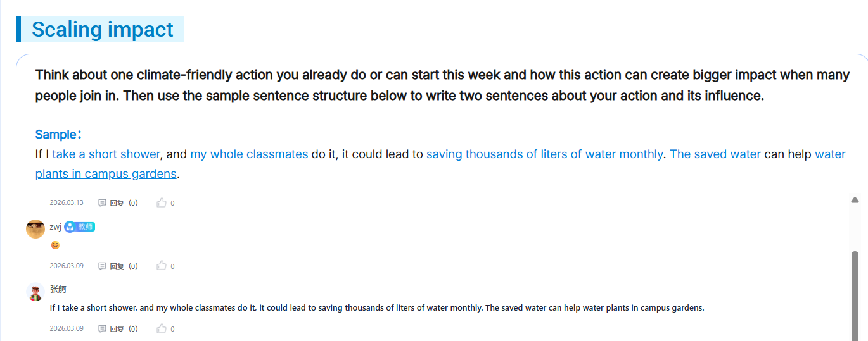Viewport: 868px width, 341px height.
Task: Click the comment list scrollbar thumb
Action: pyautogui.click(x=855, y=295)
